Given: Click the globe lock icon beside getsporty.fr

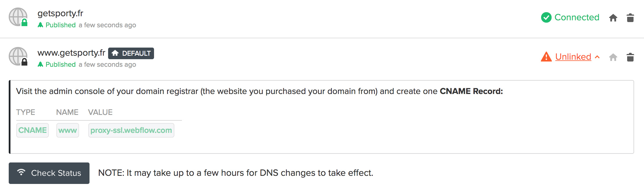Looking at the screenshot, I should 18,17.
